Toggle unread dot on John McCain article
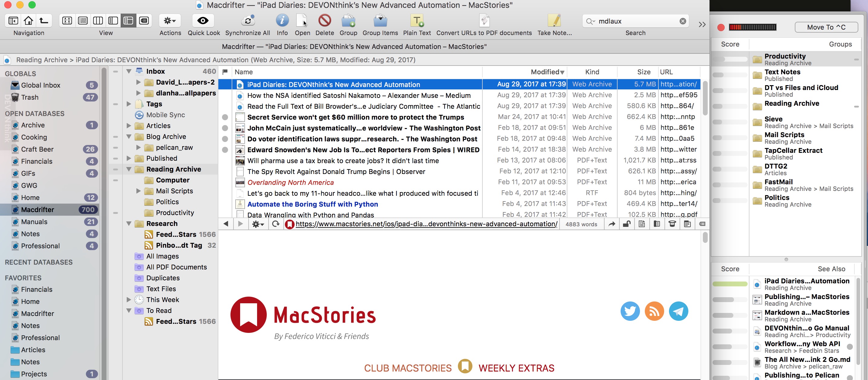The image size is (868, 380). click(225, 128)
